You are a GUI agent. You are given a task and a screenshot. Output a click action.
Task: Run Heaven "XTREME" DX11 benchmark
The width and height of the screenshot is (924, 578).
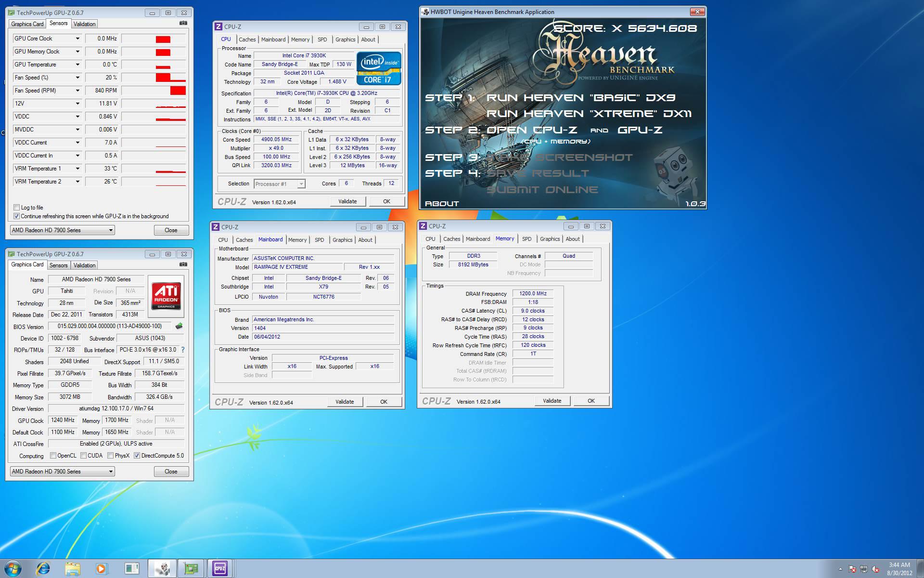tap(589, 114)
